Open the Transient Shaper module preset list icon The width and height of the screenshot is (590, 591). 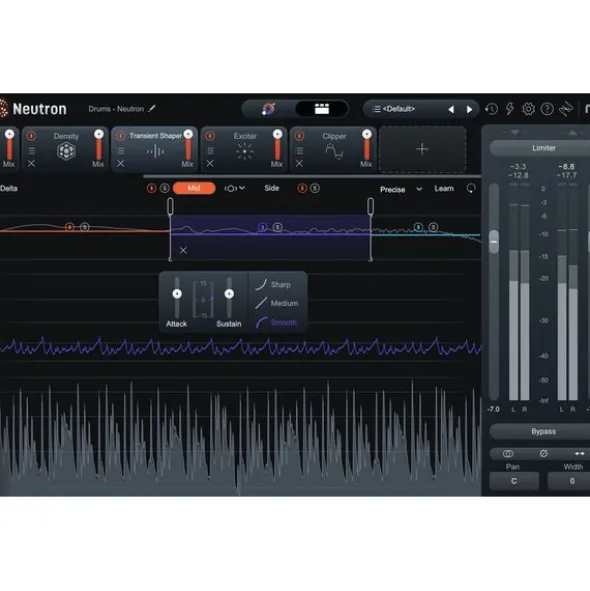click(x=121, y=151)
